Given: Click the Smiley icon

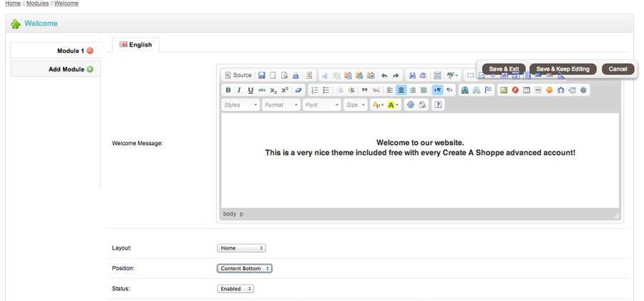Looking at the screenshot, I should [x=549, y=90].
